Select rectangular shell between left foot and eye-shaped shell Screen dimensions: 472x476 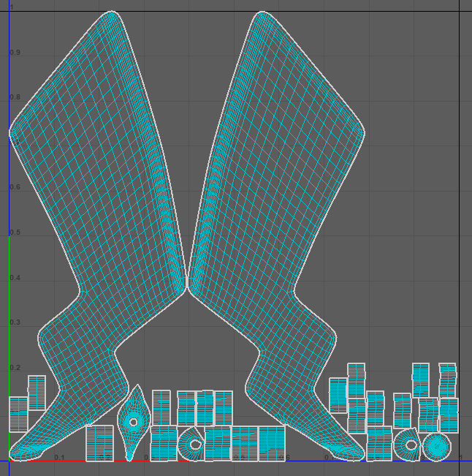click(99, 443)
